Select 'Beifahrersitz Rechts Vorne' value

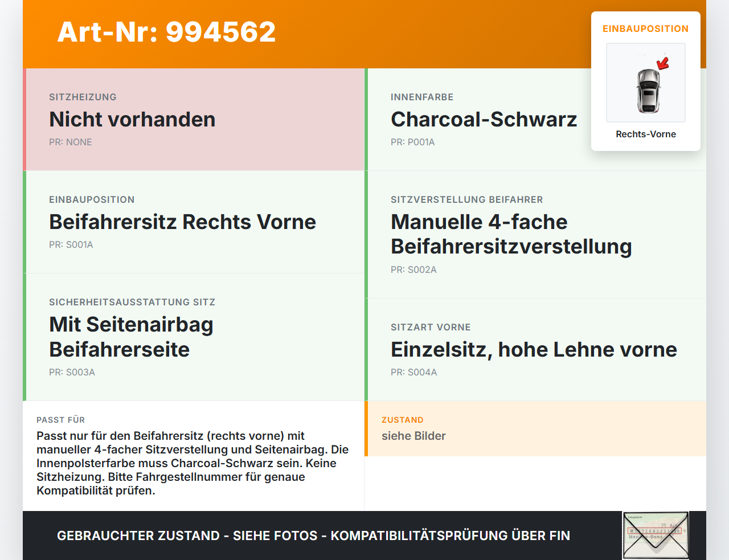coord(182,222)
